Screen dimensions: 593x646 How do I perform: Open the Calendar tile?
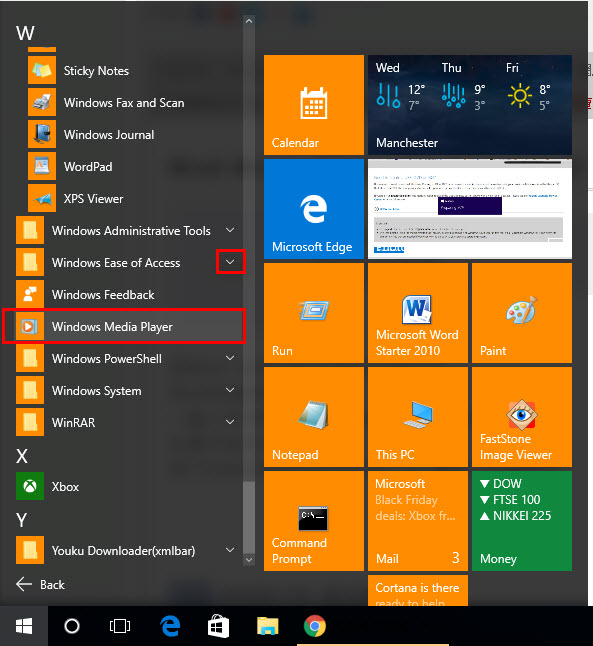314,105
